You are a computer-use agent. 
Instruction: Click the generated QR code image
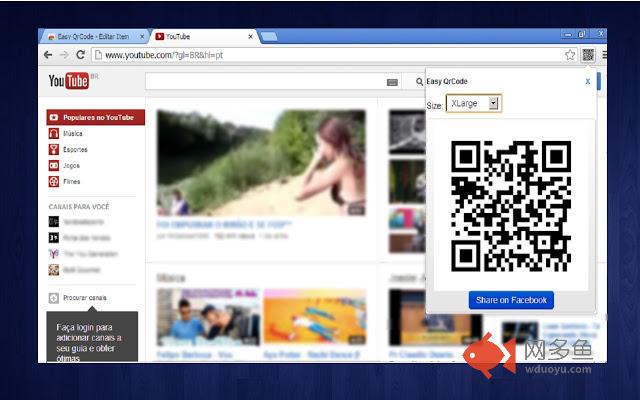[x=511, y=206]
